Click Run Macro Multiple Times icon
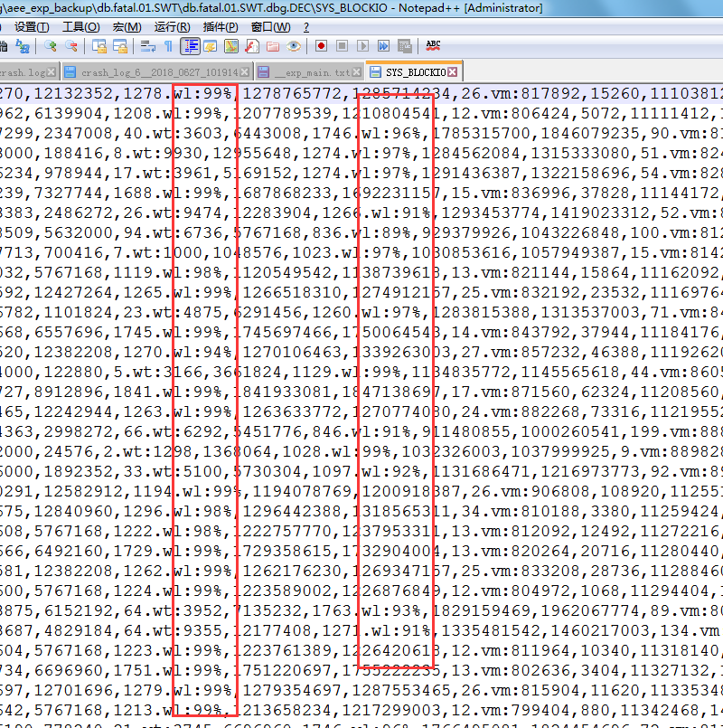723x728 pixels. pyautogui.click(x=383, y=46)
